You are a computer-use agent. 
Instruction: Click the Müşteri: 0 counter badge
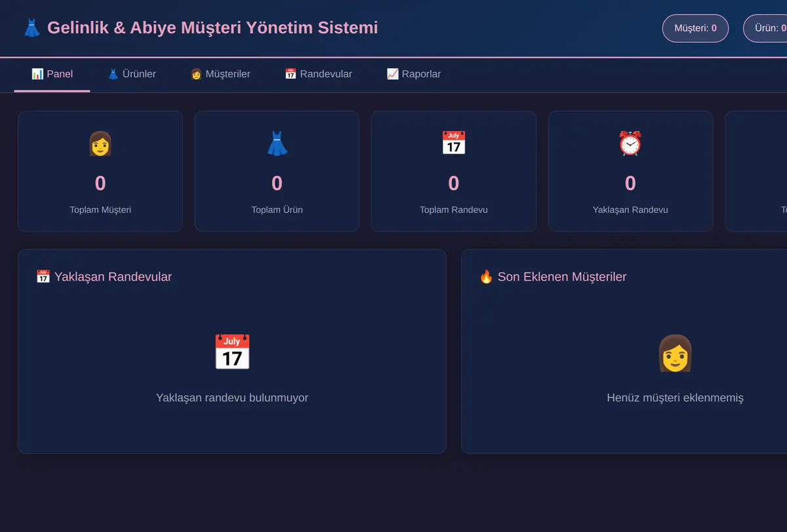click(695, 28)
